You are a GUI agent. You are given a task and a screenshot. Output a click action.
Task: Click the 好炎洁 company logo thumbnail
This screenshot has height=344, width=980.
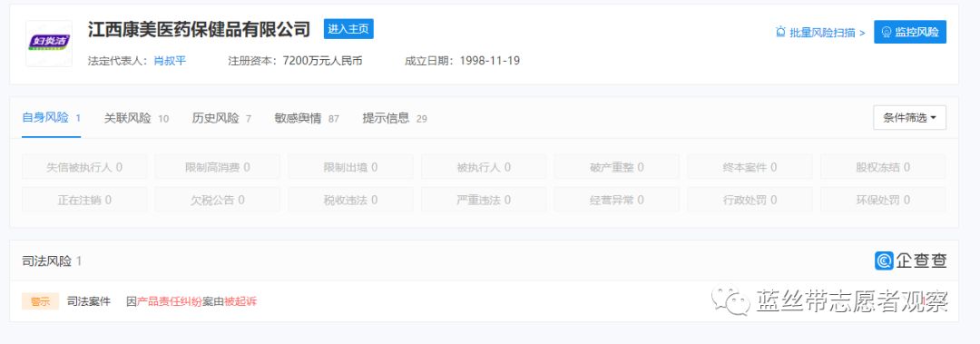(49, 44)
